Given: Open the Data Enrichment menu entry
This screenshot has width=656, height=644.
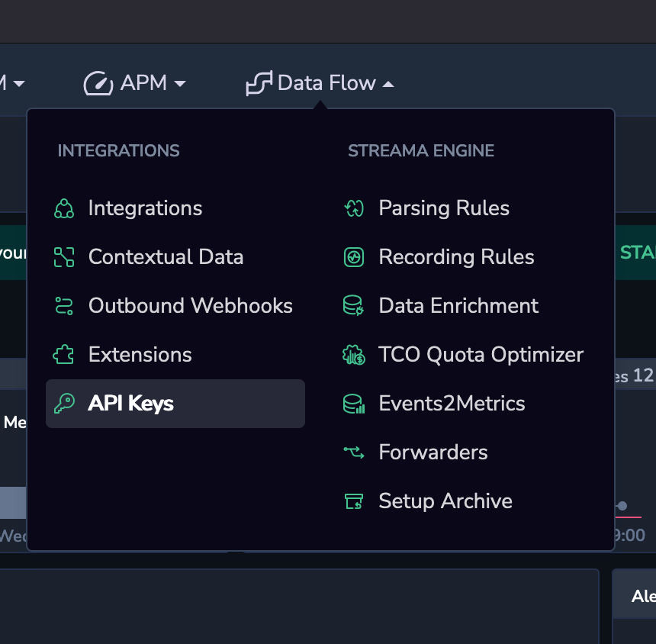Looking at the screenshot, I should click(x=441, y=306).
